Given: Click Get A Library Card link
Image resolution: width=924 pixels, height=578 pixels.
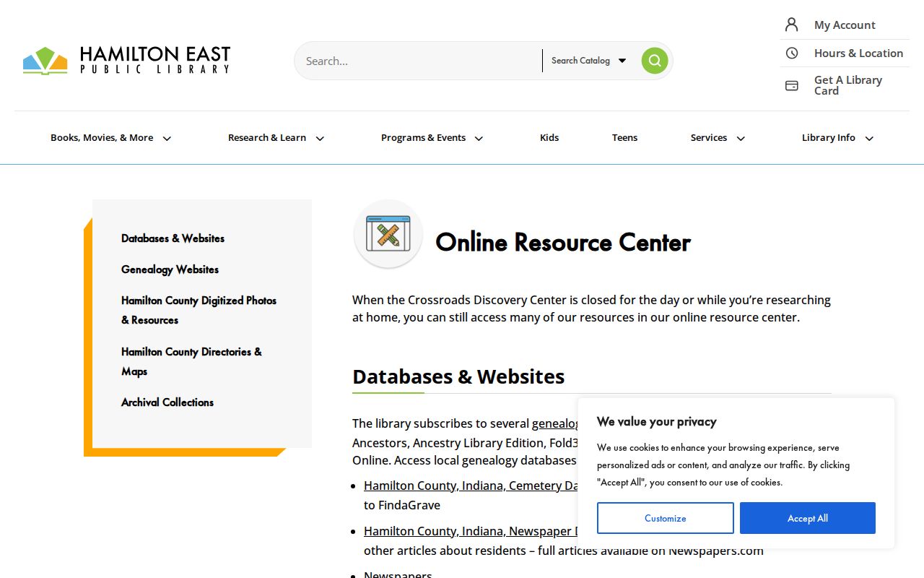Looking at the screenshot, I should pyautogui.click(x=848, y=85).
